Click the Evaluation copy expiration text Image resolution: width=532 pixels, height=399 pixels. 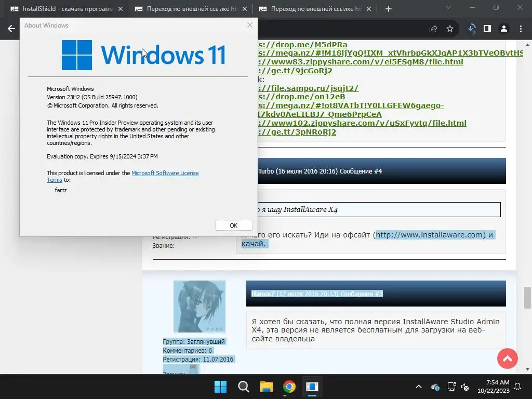click(102, 156)
